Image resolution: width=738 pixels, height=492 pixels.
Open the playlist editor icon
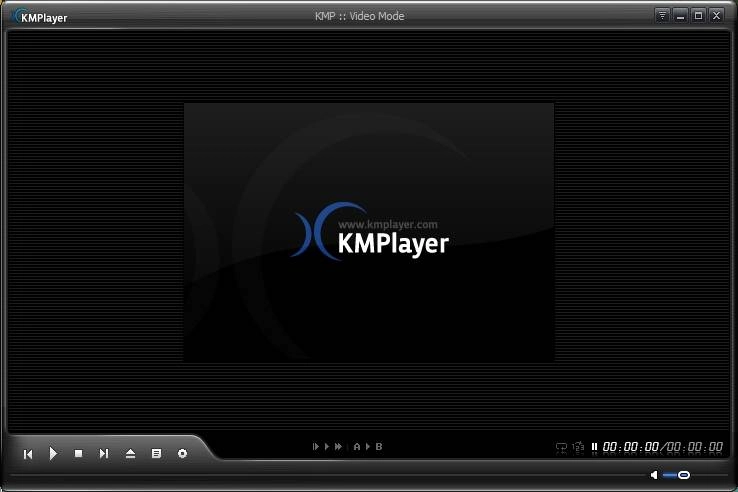(156, 453)
